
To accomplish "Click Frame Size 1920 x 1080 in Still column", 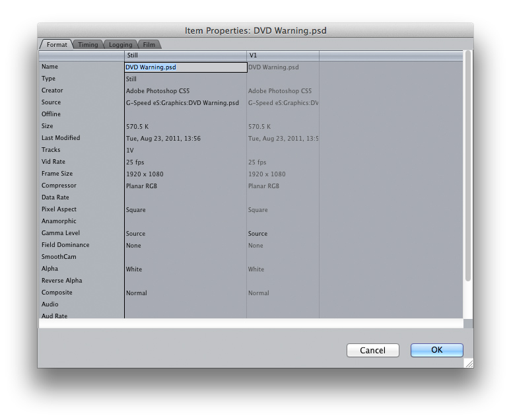I will pos(145,174).
